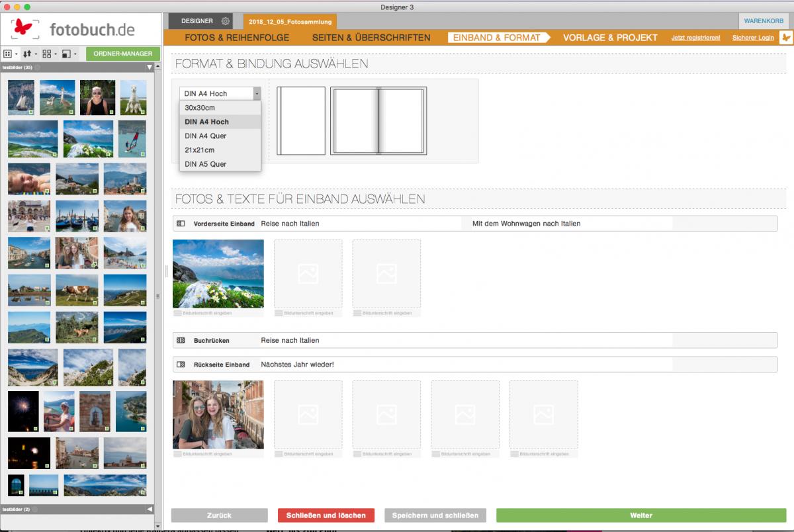
Task: Click the Buchrücken spine icon
Action: click(181, 340)
